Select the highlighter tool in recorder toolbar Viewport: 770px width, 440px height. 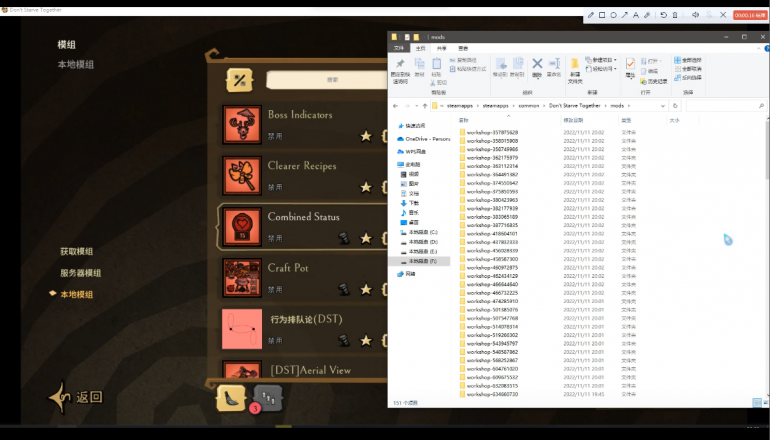coord(647,15)
